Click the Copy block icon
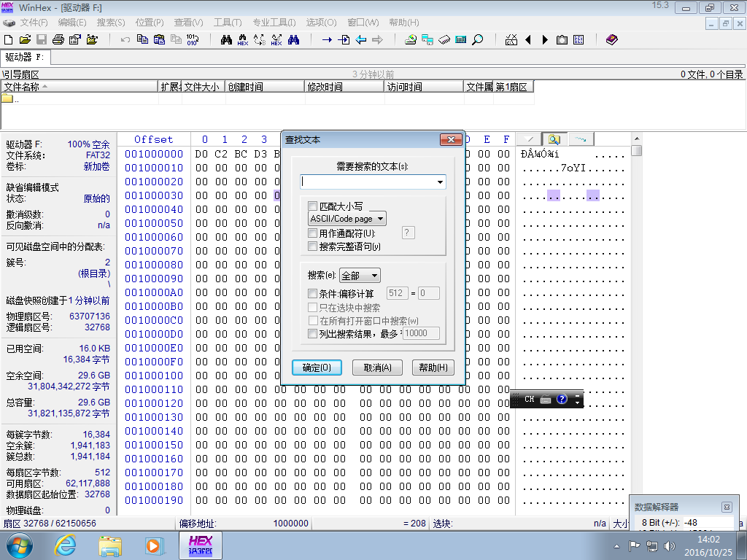Image resolution: width=747 pixels, height=560 pixels. click(142, 39)
